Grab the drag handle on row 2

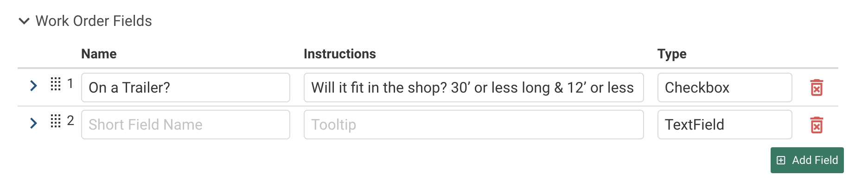click(56, 121)
